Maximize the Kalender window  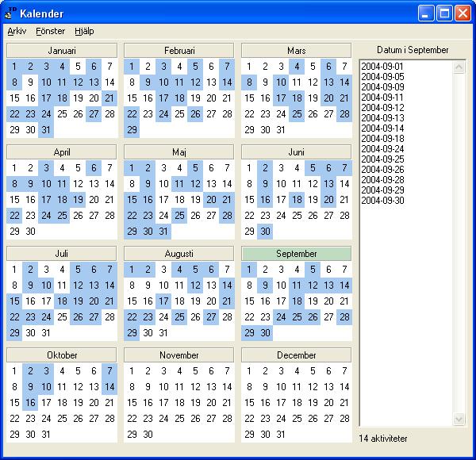pos(444,13)
